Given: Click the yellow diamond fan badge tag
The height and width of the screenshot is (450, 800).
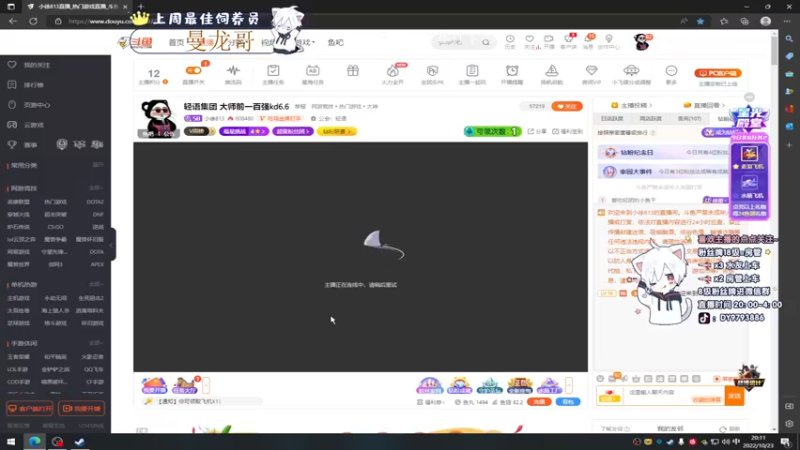Looking at the screenshot, I should 337,132.
